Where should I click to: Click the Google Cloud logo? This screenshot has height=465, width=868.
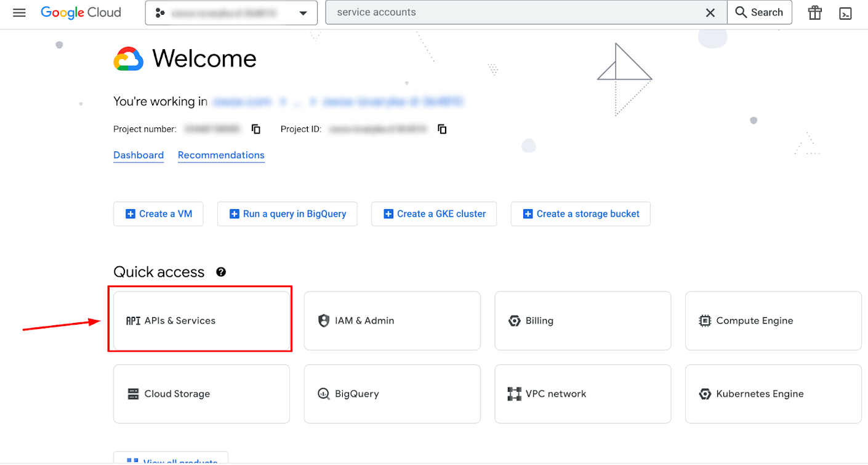click(x=81, y=13)
